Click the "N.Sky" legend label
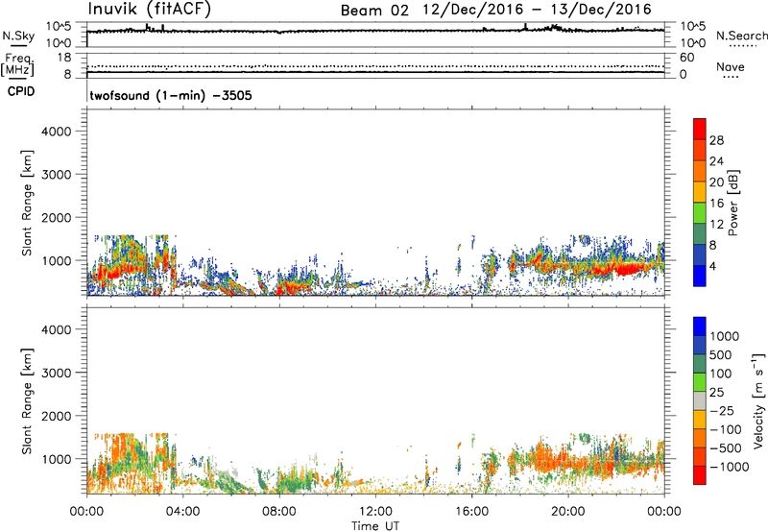Screen dimensions: 768x532 pyautogui.click(x=18, y=36)
